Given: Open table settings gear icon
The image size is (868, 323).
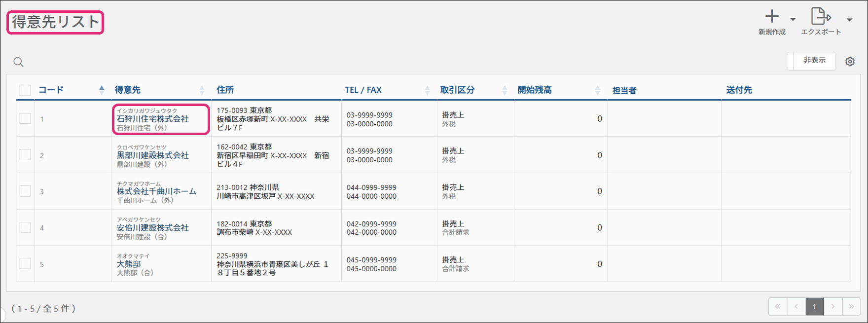Looking at the screenshot, I should (x=850, y=62).
